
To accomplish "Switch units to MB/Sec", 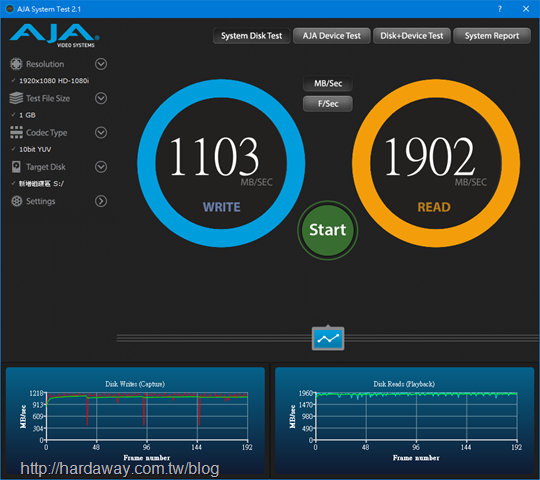I will click(x=328, y=83).
